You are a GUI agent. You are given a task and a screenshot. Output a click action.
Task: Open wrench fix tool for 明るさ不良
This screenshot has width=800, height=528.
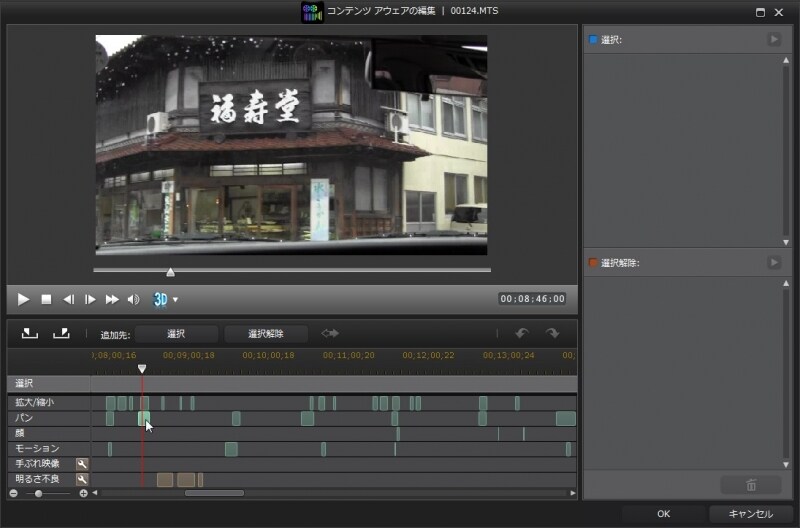(82, 479)
